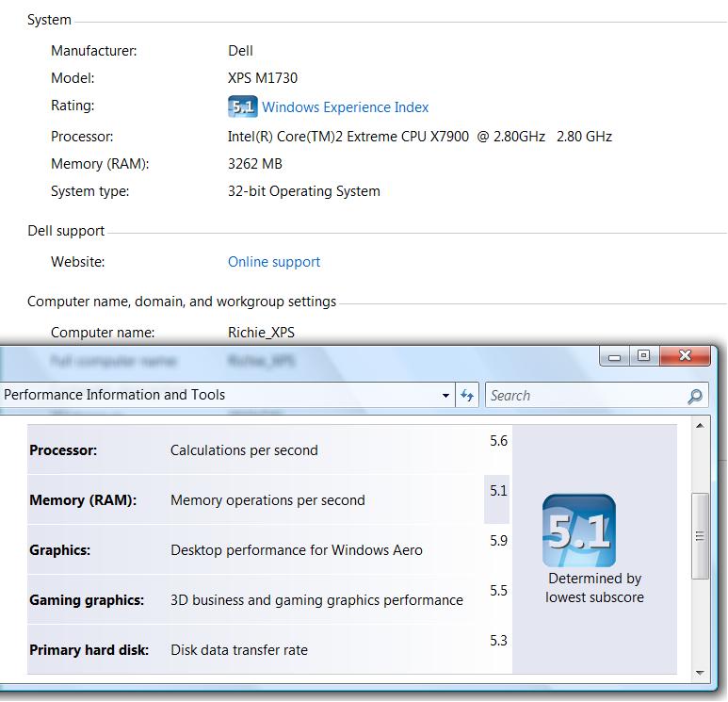Viewport: 728px width, 702px height.
Task: Click the 'Calculations per second' text
Action: click(x=244, y=450)
